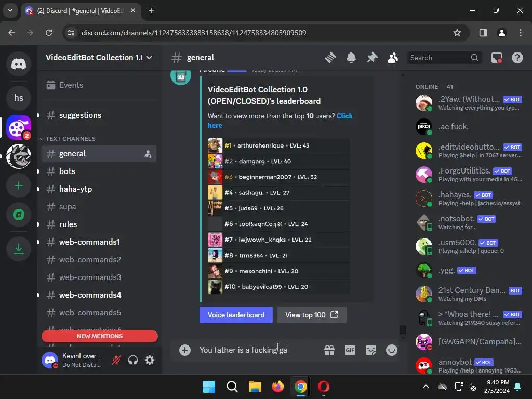Image resolution: width=532 pixels, height=399 pixels.
Task: Open .2Yaw. bot member profile
Action: click(470, 103)
